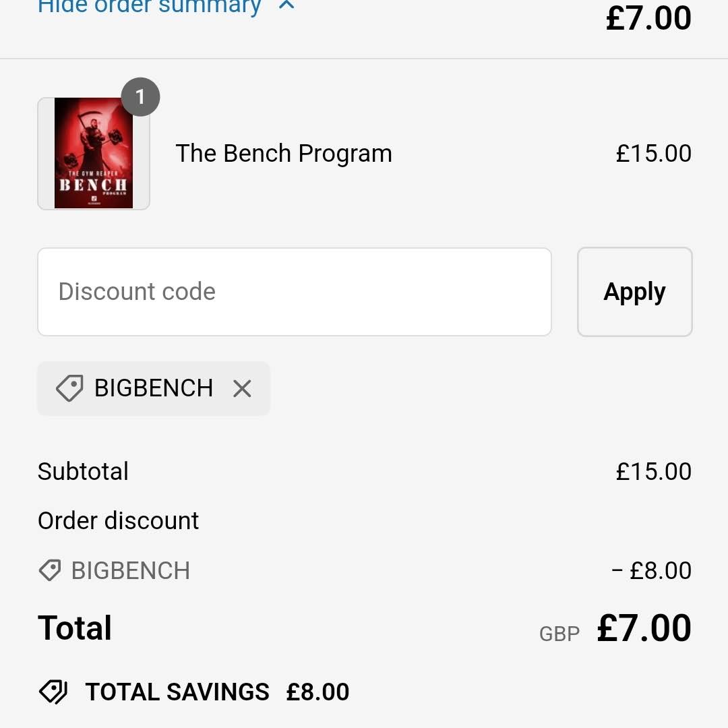Click the Bench Program product thumbnail
This screenshot has height=728, width=728.
point(94,154)
